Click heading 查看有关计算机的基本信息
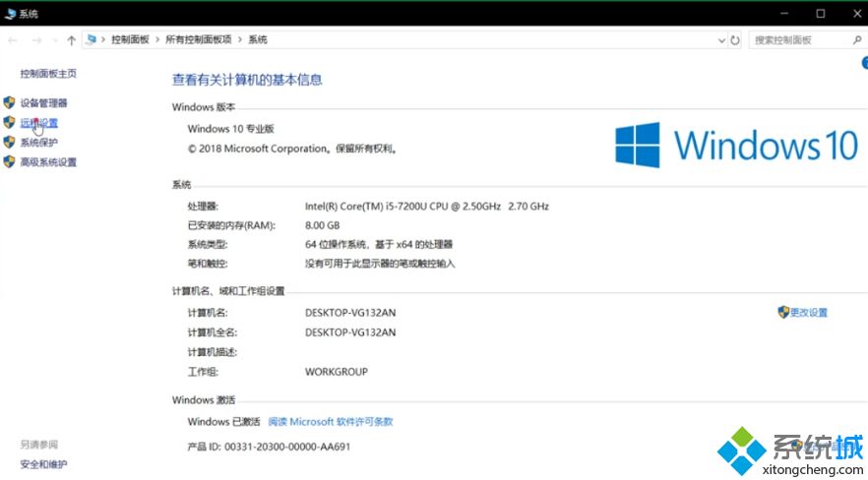 pos(247,81)
